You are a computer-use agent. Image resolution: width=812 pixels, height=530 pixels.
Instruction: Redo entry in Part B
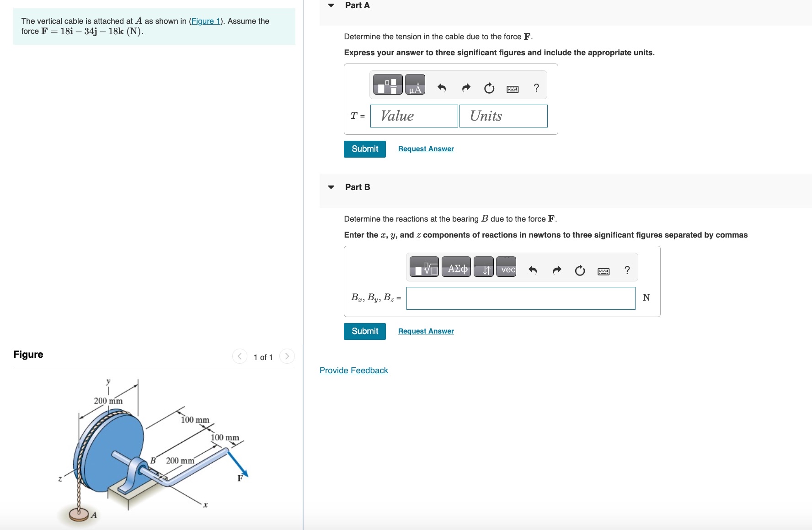tap(557, 270)
